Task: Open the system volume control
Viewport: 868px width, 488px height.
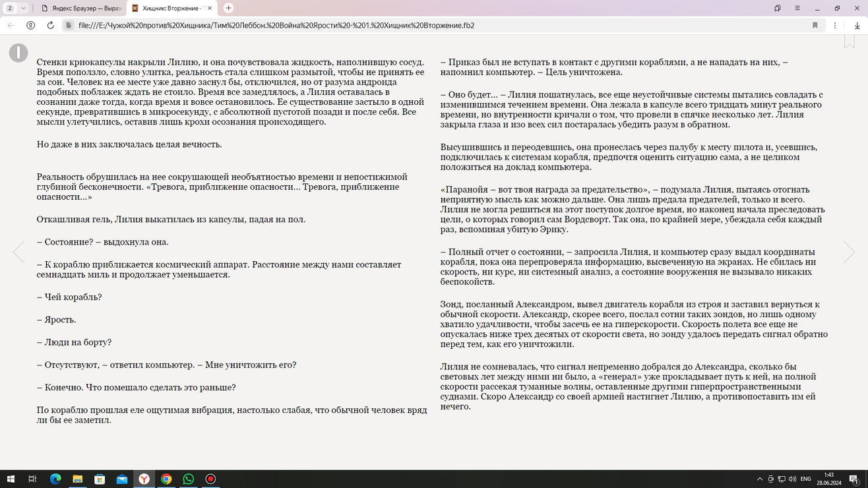Action: point(792,479)
